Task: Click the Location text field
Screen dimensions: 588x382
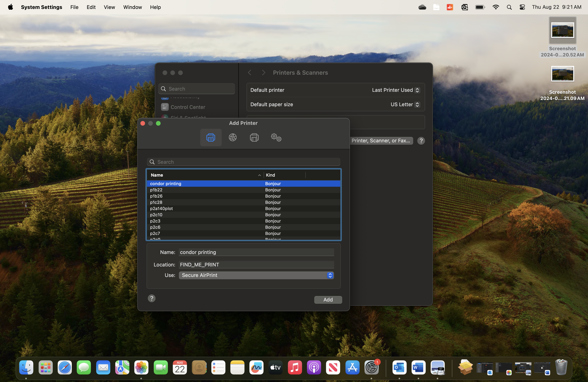Action: point(256,265)
